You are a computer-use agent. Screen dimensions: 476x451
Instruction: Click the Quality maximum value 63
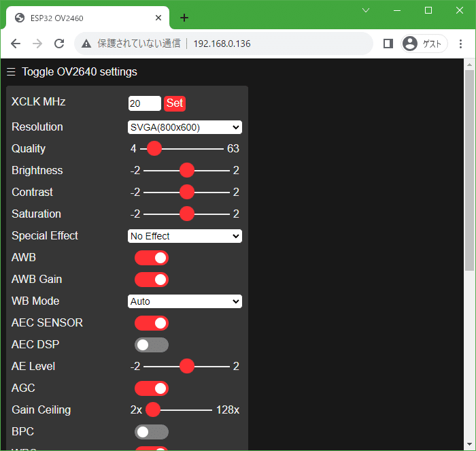(233, 148)
